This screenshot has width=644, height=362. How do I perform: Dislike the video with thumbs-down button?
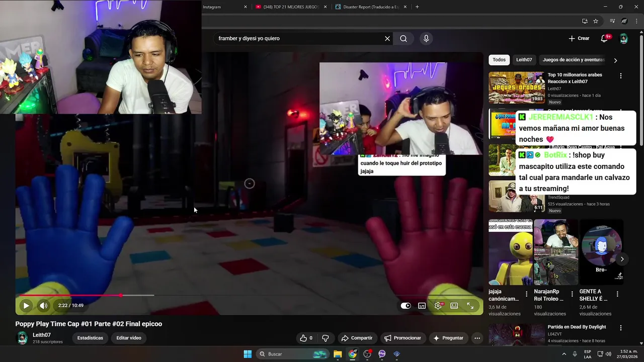[325, 338]
